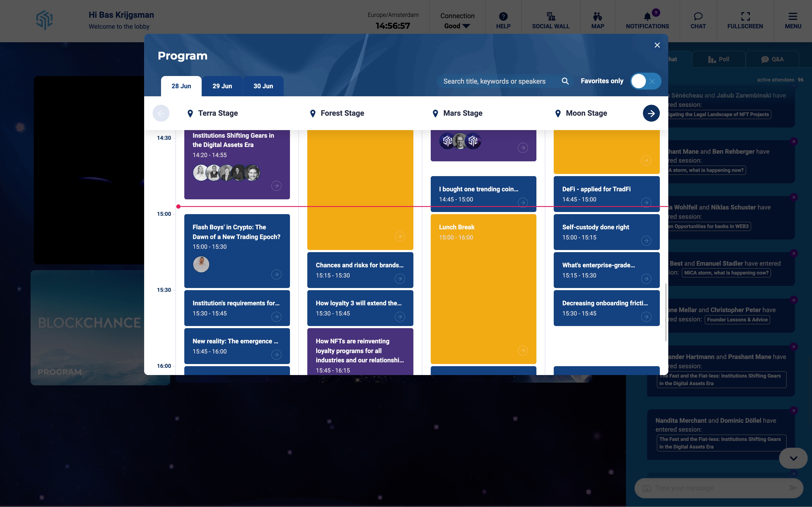Open Notifications bell
Image resolution: width=812 pixels, height=507 pixels.
647,20
